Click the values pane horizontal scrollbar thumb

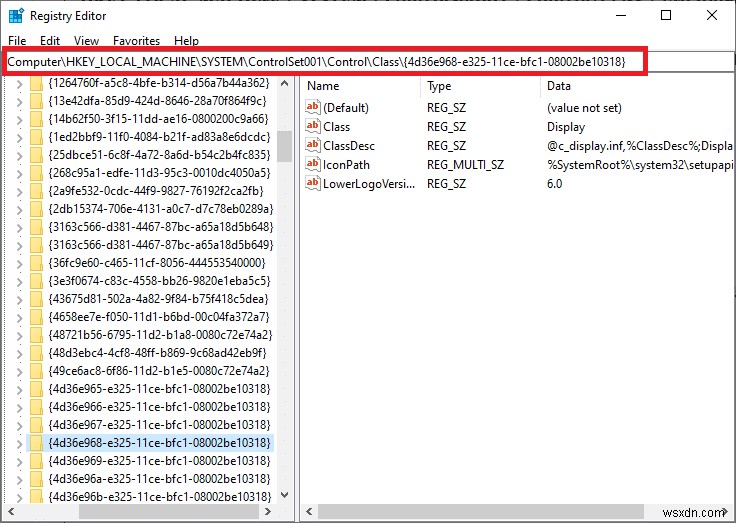click(481, 512)
